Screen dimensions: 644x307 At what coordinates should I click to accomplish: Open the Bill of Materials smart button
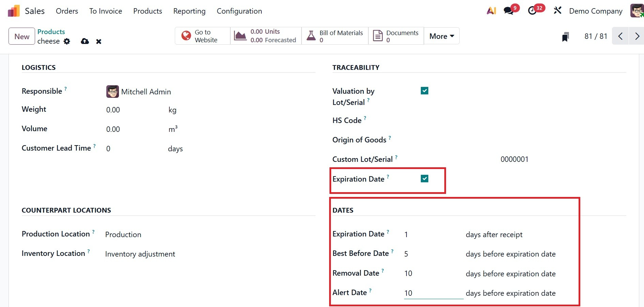tap(334, 36)
